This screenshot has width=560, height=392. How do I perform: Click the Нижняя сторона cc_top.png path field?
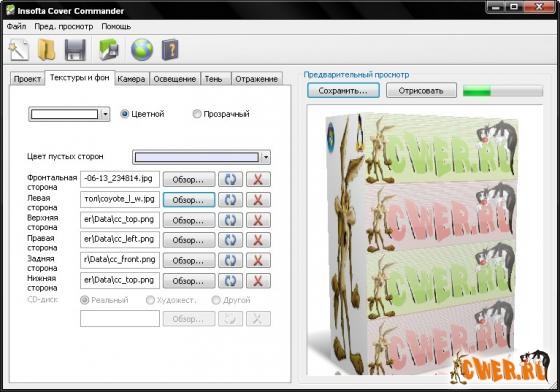click(120, 281)
